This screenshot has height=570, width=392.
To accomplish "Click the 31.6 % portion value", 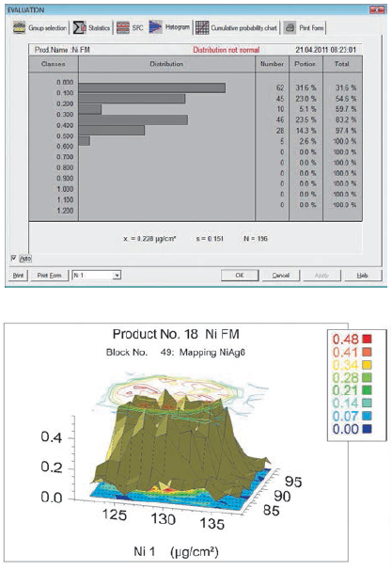I will (306, 88).
